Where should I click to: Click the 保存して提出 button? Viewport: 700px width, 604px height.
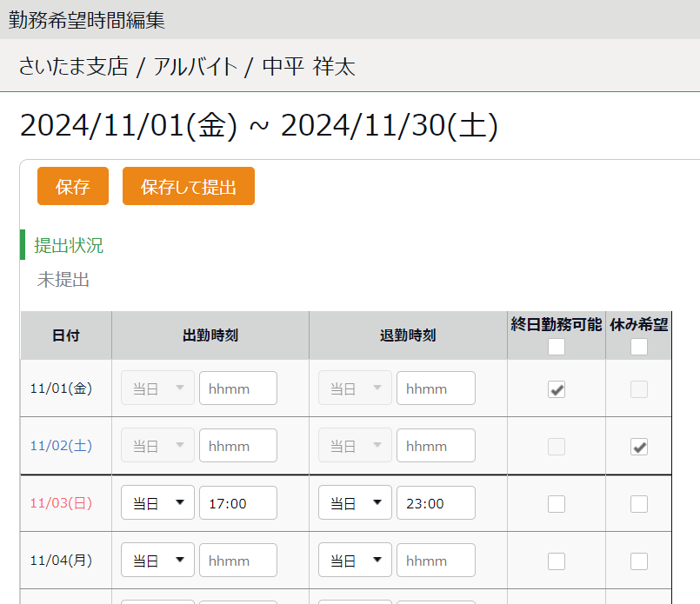click(x=189, y=186)
